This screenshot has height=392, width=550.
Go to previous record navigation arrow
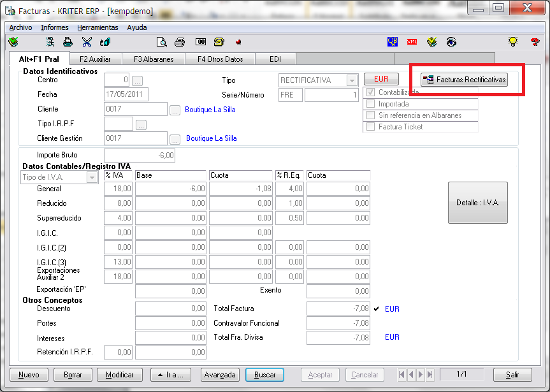click(x=411, y=375)
